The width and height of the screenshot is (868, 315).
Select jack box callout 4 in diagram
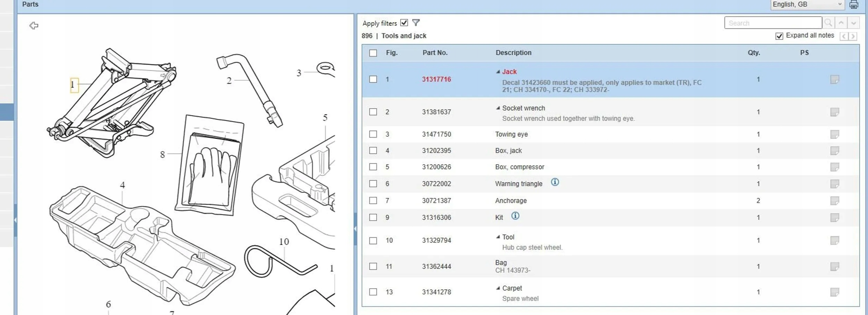tap(123, 185)
